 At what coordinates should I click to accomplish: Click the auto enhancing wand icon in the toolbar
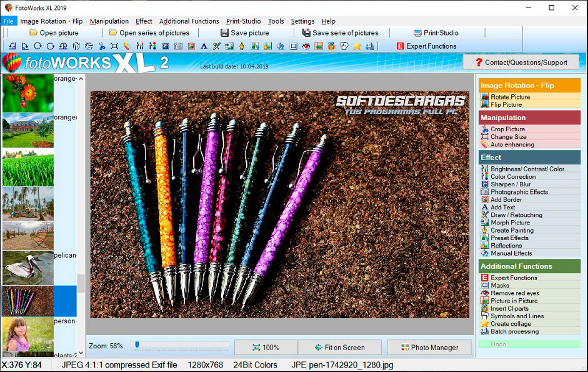tap(127, 46)
